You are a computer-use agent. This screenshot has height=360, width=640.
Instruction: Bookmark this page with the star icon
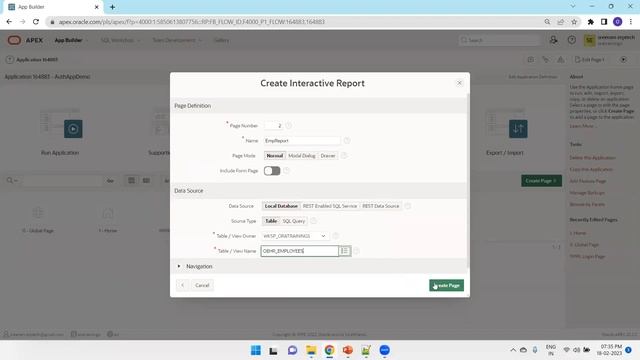tap(574, 22)
